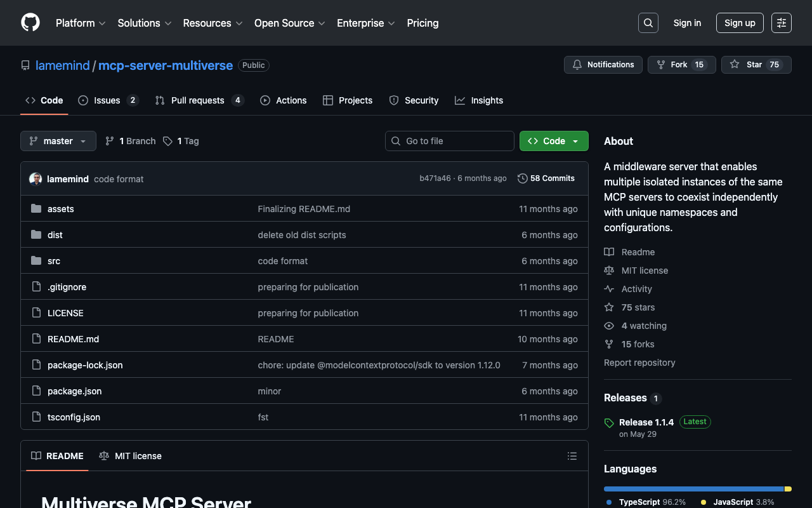812x508 pixels.
Task: Open the 58 Commits history
Action: pos(546,178)
